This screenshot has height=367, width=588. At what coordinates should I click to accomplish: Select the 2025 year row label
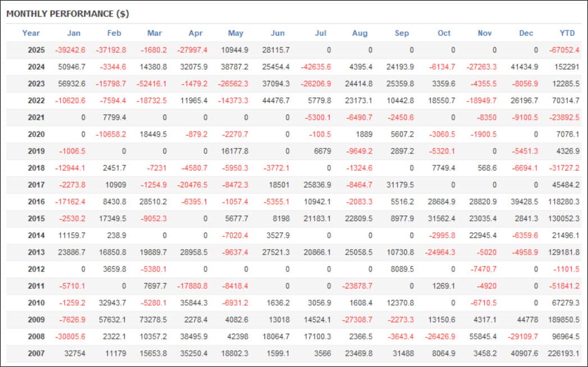pyautogui.click(x=37, y=50)
